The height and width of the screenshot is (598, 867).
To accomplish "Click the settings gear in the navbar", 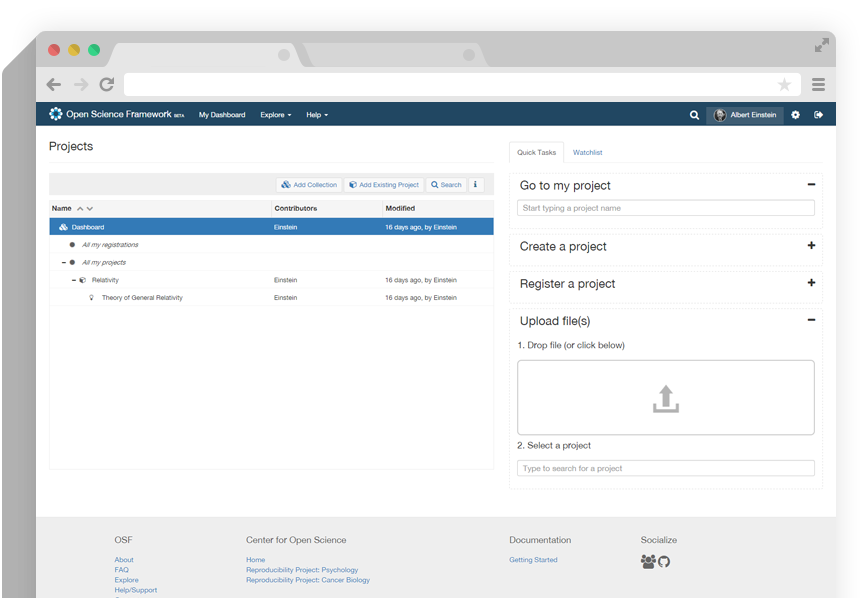I will pyautogui.click(x=795, y=114).
